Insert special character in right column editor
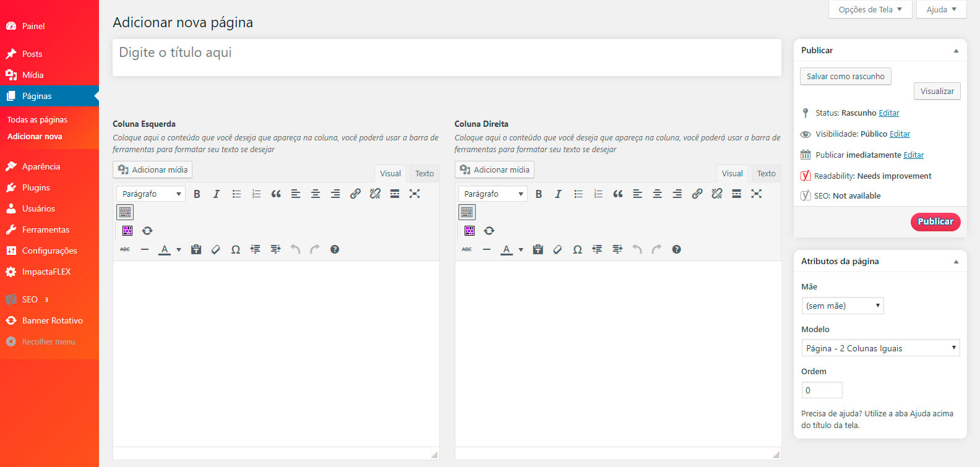 pos(578,249)
